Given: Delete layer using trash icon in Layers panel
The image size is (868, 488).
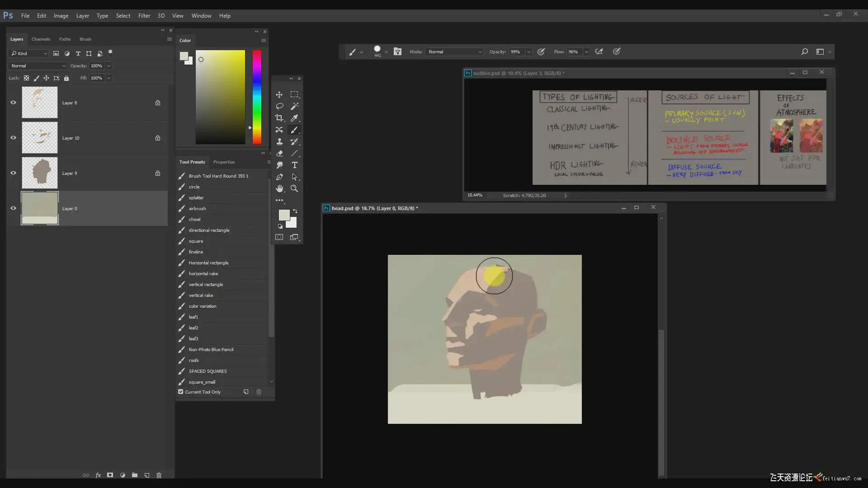Looking at the screenshot, I should coord(159,475).
